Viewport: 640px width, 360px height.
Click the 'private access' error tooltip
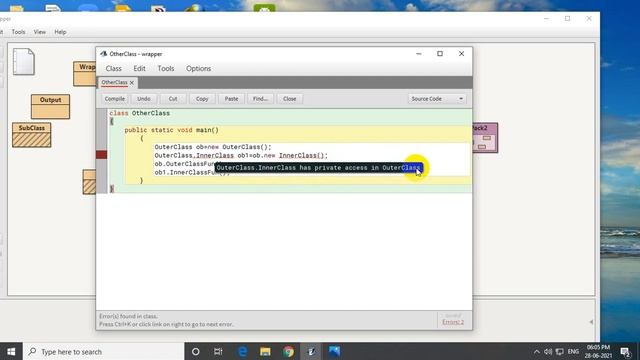pyautogui.click(x=319, y=168)
